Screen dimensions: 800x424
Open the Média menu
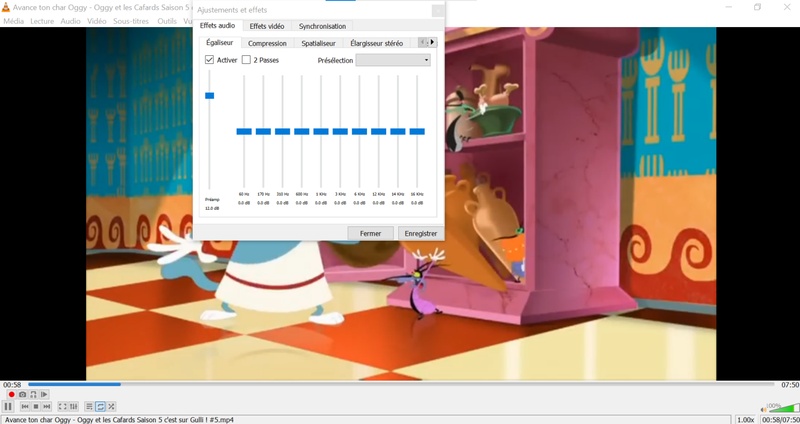click(13, 21)
